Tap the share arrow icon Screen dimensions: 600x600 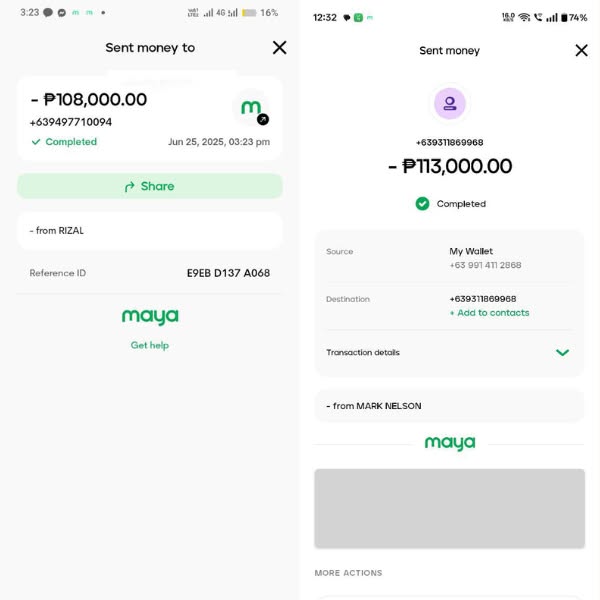[x=130, y=187]
